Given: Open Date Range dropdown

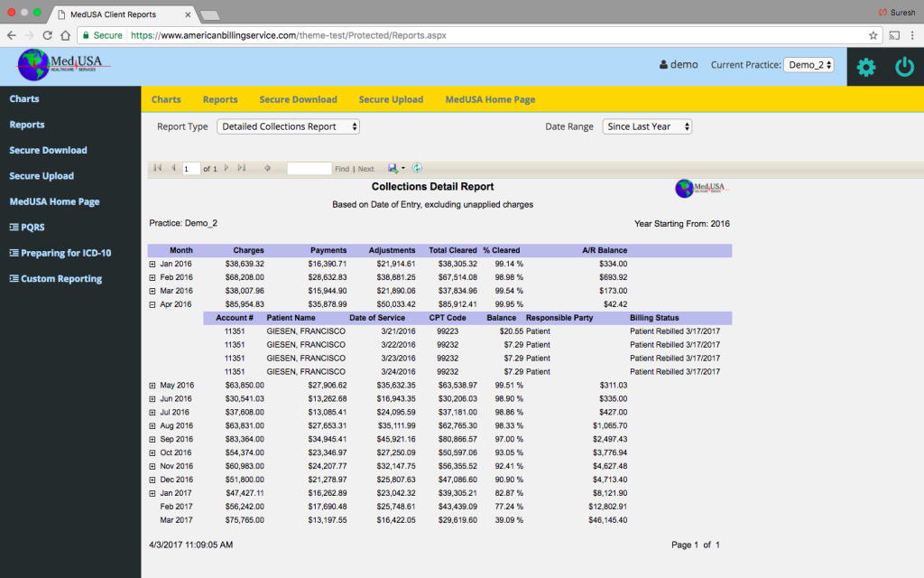Looking at the screenshot, I should click(647, 126).
